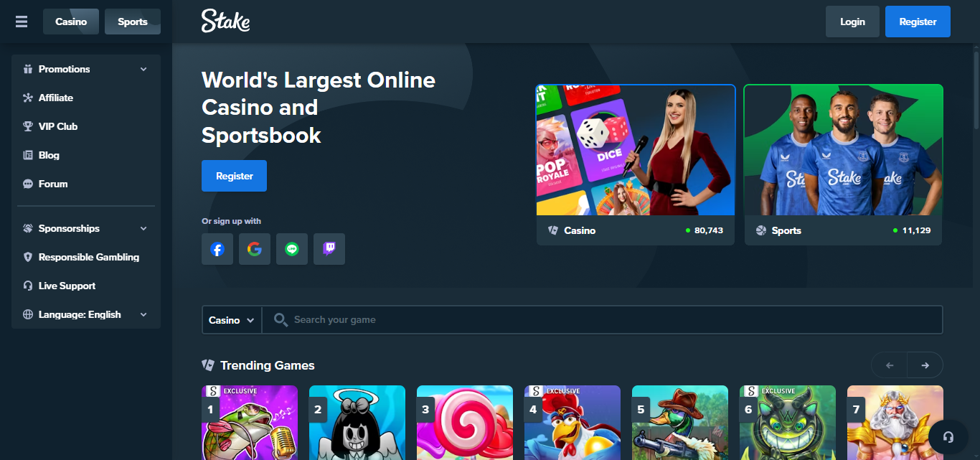Click the basketball icon beside Sports
This screenshot has height=460, width=980.
[761, 230]
